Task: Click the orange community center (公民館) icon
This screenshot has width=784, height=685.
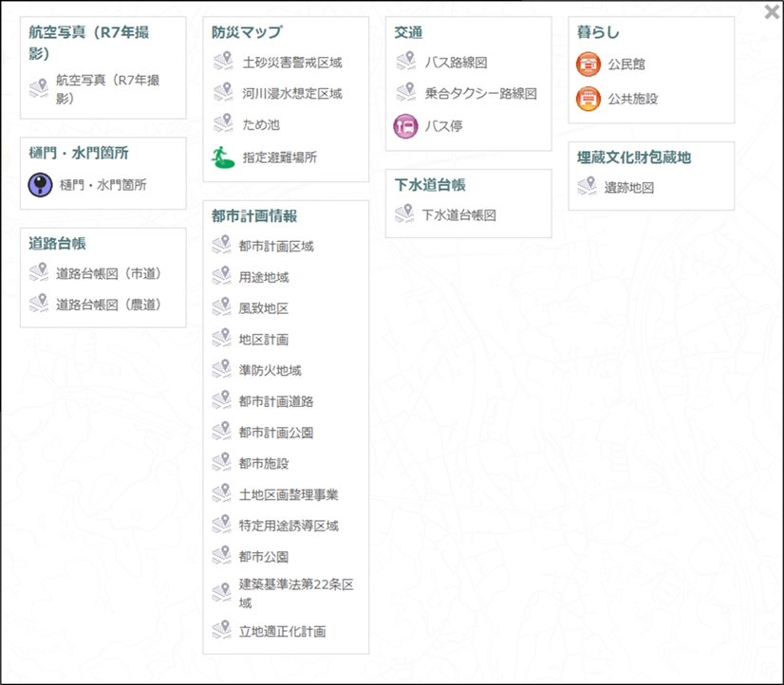Action: click(588, 65)
